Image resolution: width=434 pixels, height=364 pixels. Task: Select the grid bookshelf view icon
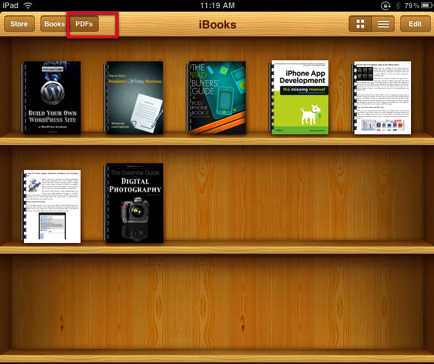pyautogui.click(x=360, y=24)
